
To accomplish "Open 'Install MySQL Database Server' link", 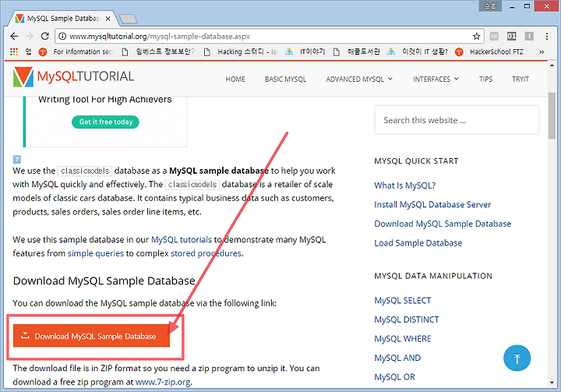I will tap(432, 204).
